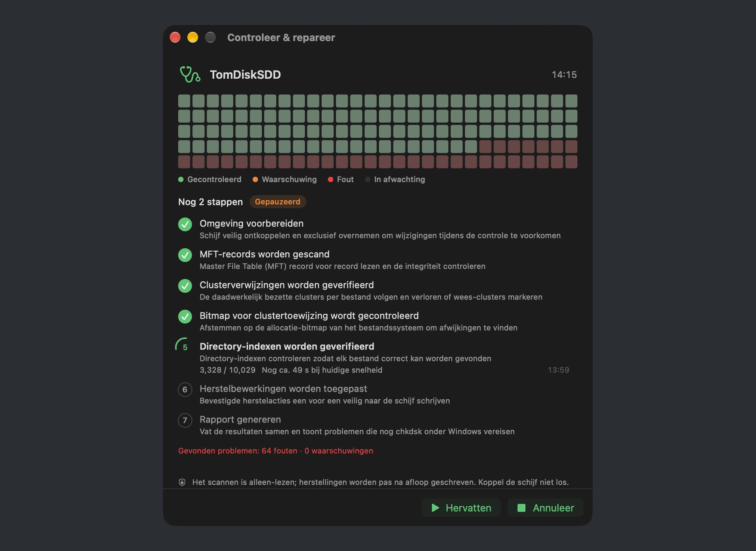Image resolution: width=756 pixels, height=551 pixels.
Task: Click the play icon in Hervatten button
Action: pos(435,508)
